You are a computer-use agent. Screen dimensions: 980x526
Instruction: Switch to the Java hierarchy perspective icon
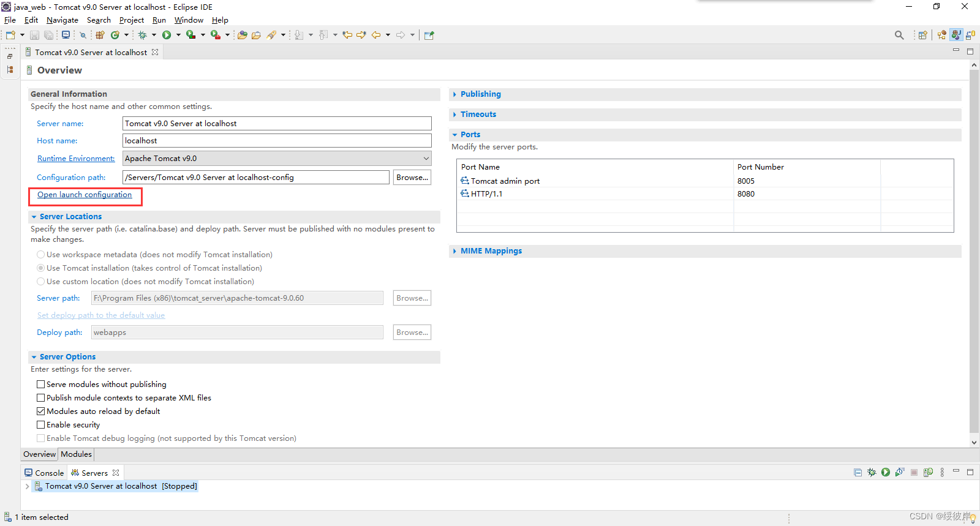point(956,35)
